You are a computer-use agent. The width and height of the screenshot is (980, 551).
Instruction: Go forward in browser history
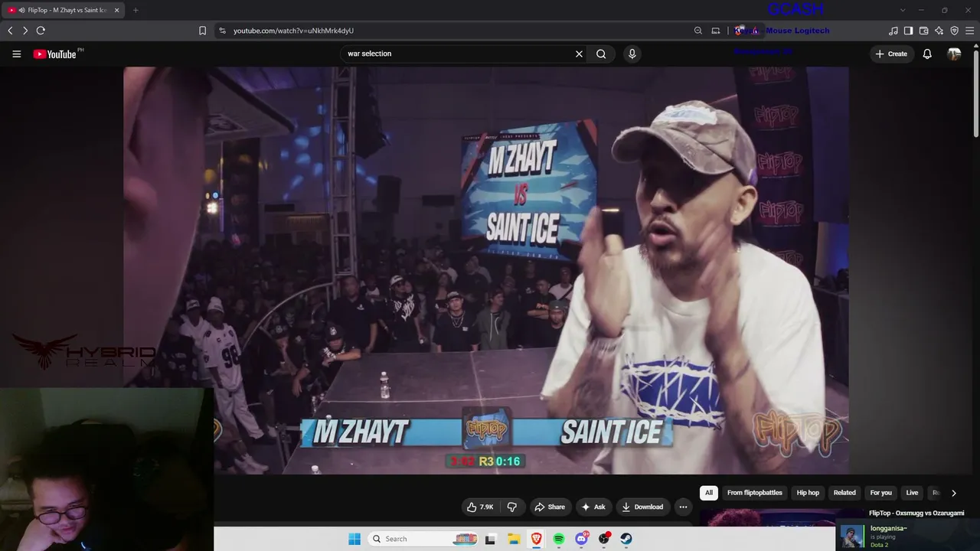coord(25,31)
